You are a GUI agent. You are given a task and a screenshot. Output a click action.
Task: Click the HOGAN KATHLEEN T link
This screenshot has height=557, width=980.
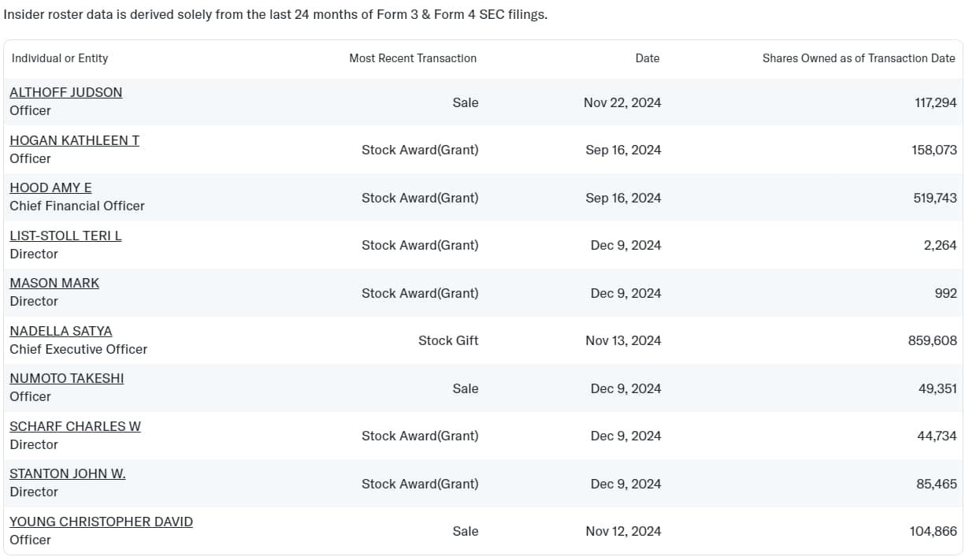pos(75,140)
